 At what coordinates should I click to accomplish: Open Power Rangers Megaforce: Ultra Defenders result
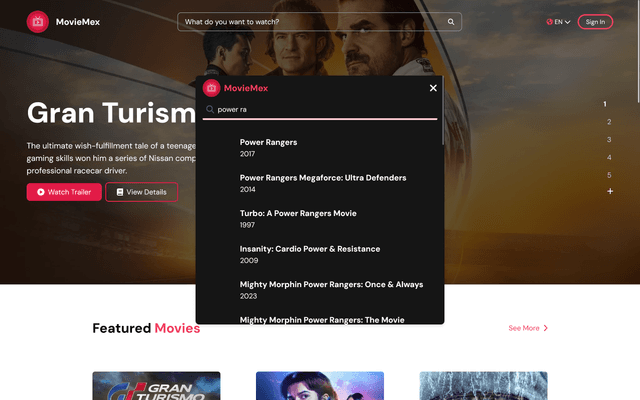coord(320,183)
